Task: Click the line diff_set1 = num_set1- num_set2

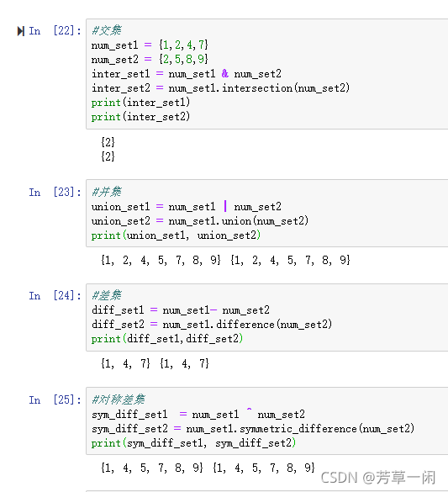Action: coord(181,310)
